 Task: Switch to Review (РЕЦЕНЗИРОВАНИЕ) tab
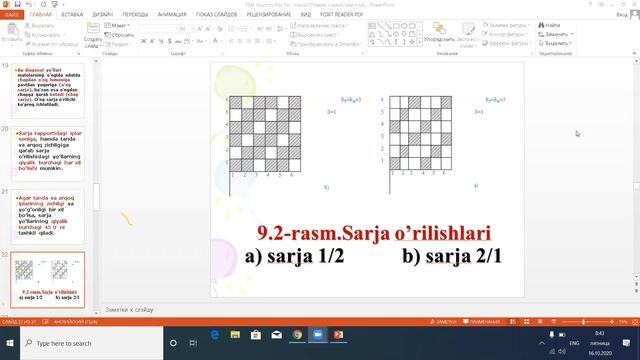coord(269,15)
